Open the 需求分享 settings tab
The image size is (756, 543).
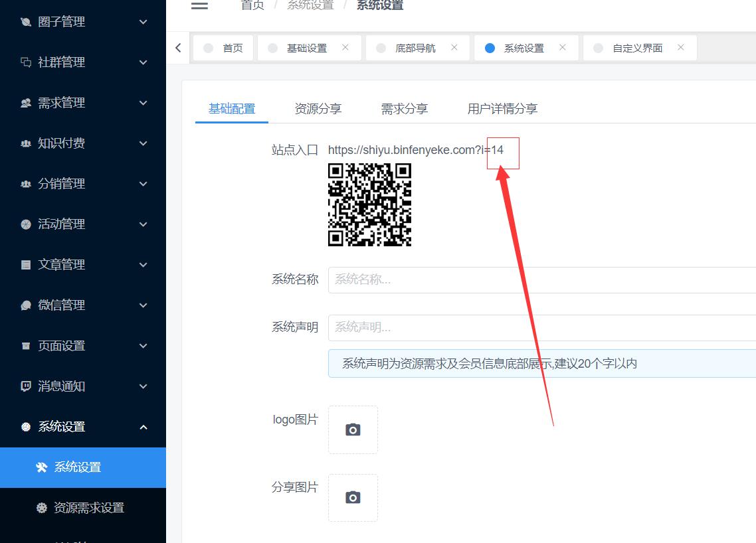405,109
